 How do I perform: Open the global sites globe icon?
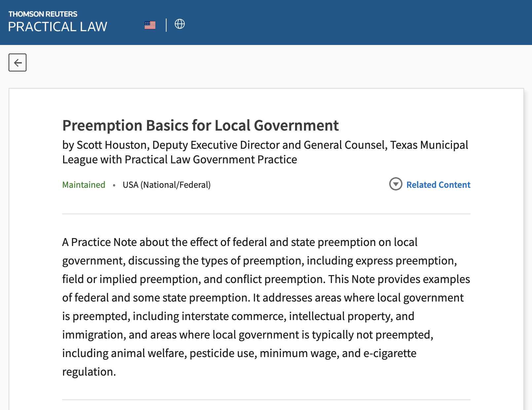(180, 24)
